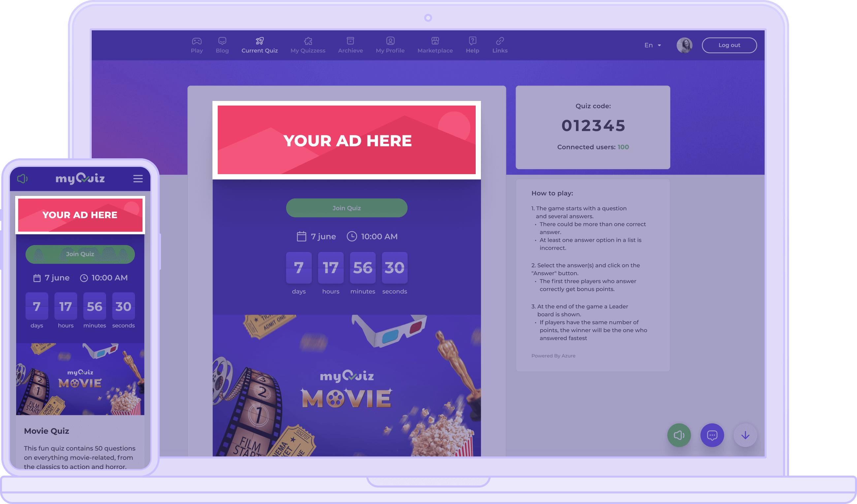Viewport: 857px width, 504px height.
Task: Click the Log out button
Action: pos(729,45)
